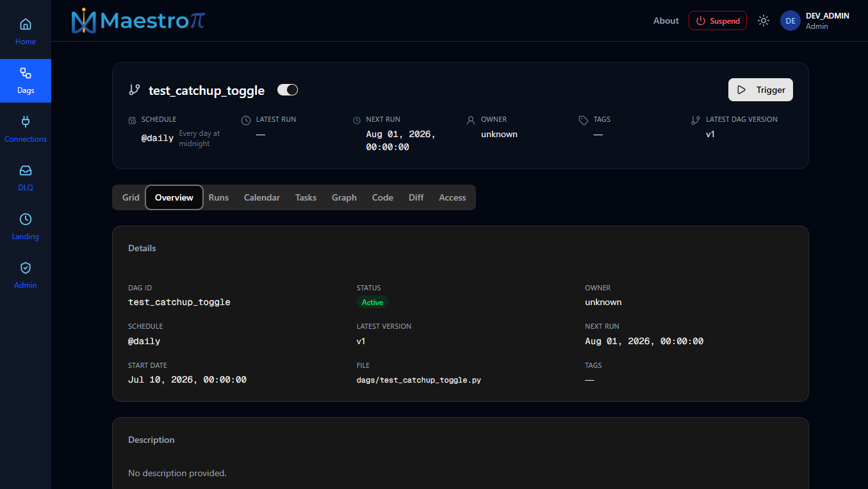Click the Description section heading
Viewport: 868px width, 489px height.
click(x=151, y=440)
